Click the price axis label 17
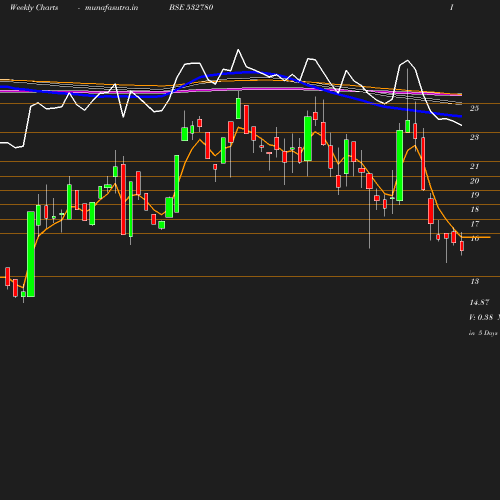This screenshot has width=500, height=500. tap(474, 224)
